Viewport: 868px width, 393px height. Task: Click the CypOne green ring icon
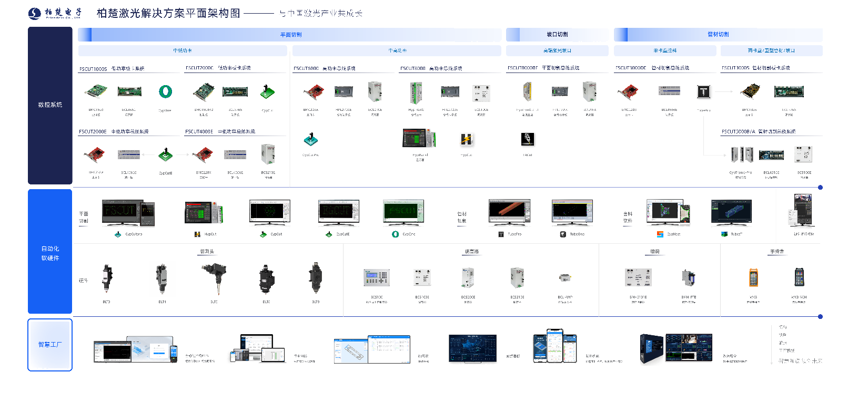click(165, 92)
